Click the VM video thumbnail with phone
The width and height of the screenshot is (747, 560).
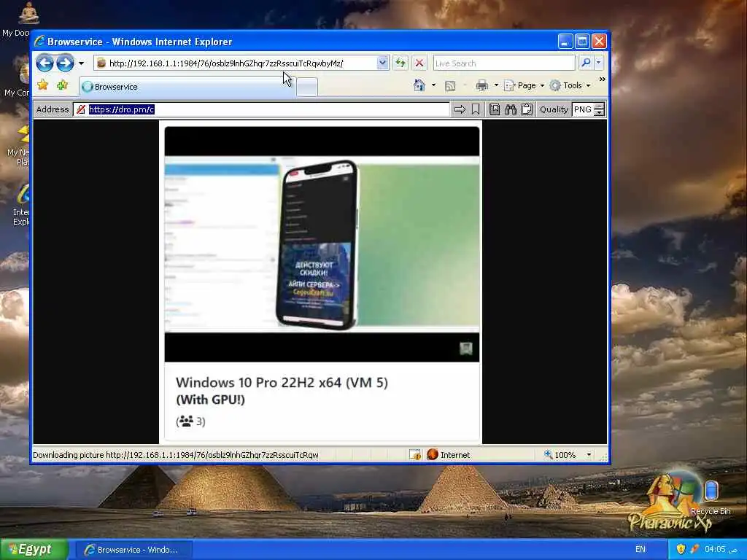click(322, 244)
